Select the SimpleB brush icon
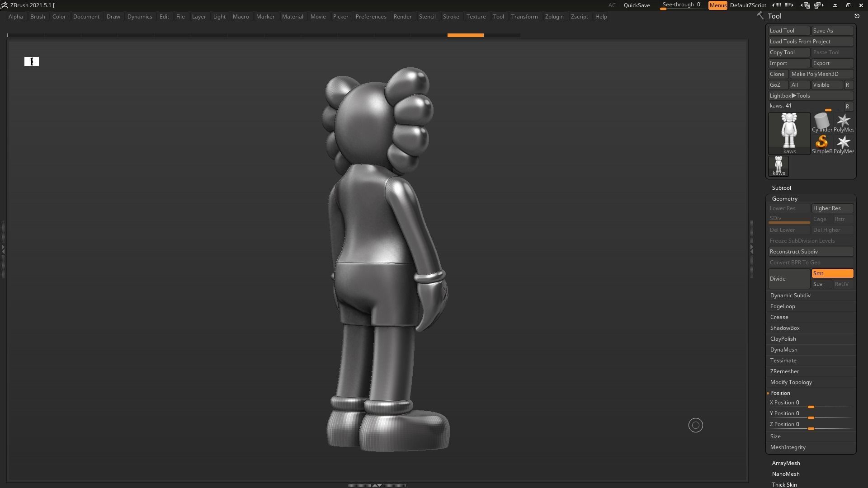Viewport: 868px width, 488px height. point(821,144)
